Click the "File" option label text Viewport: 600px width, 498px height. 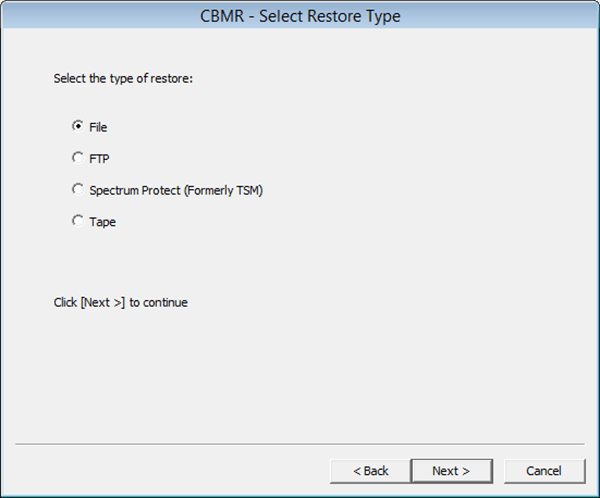[98, 127]
